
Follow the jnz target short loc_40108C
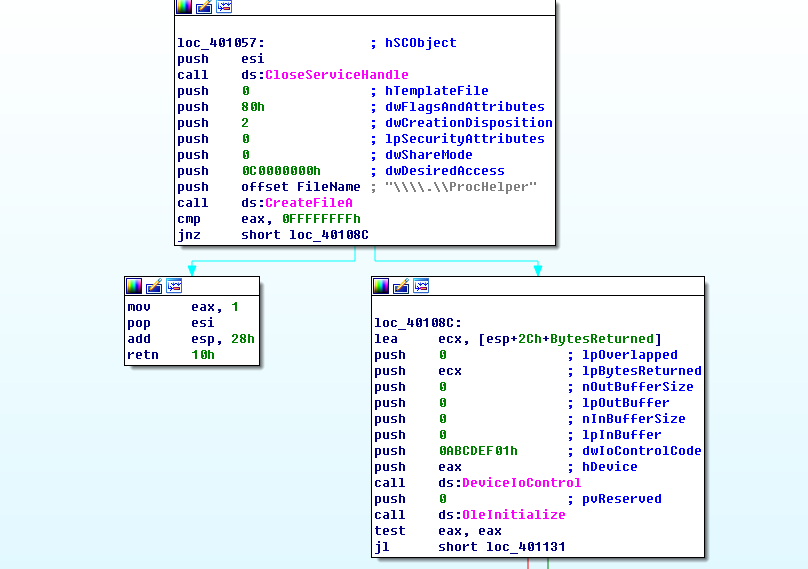(305, 235)
